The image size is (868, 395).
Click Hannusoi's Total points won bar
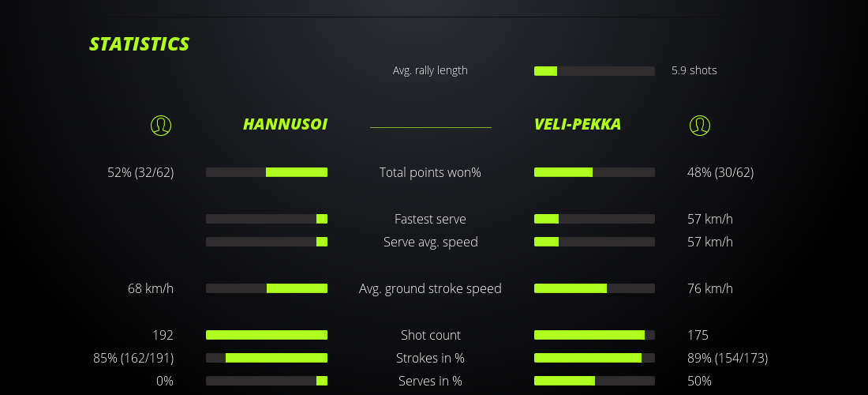click(x=267, y=172)
